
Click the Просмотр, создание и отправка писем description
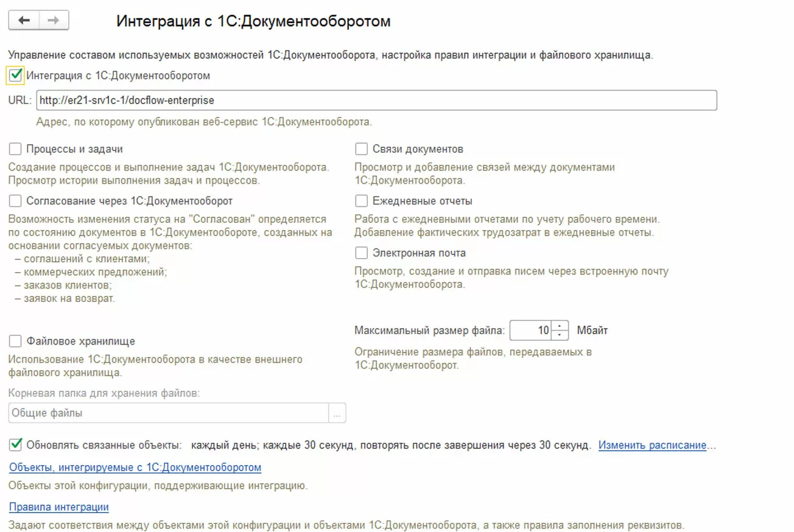click(511, 278)
